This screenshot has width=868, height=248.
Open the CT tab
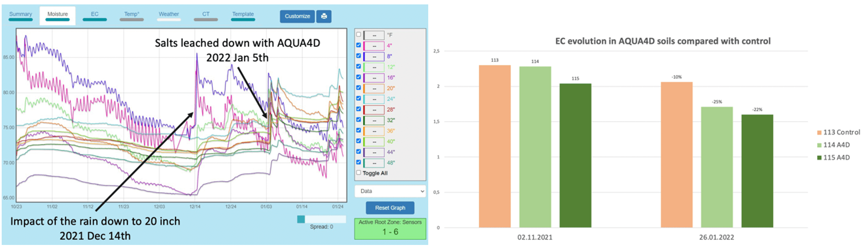[x=206, y=16]
